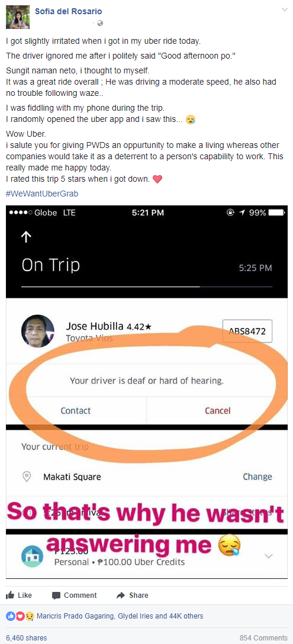The image size is (293, 644).
Task: View driver Jose Hubilla's photo
Action: coord(38,331)
